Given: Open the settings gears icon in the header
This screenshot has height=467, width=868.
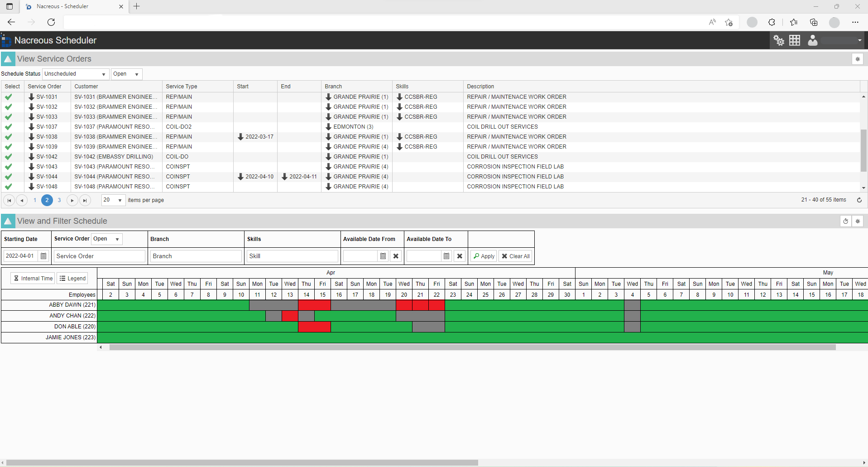Looking at the screenshot, I should pyautogui.click(x=779, y=40).
